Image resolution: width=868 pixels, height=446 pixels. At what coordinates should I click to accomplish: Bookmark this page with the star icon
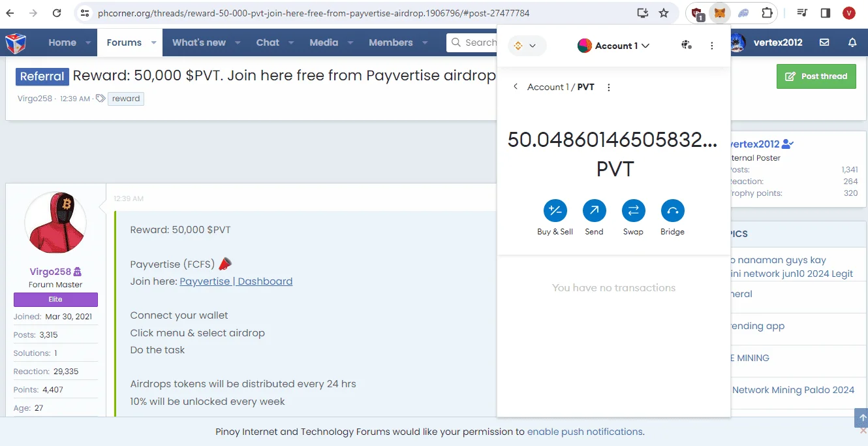pos(664,13)
